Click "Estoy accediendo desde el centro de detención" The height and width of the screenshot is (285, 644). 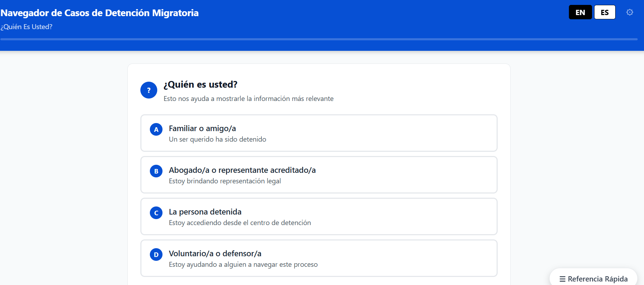pyautogui.click(x=240, y=223)
